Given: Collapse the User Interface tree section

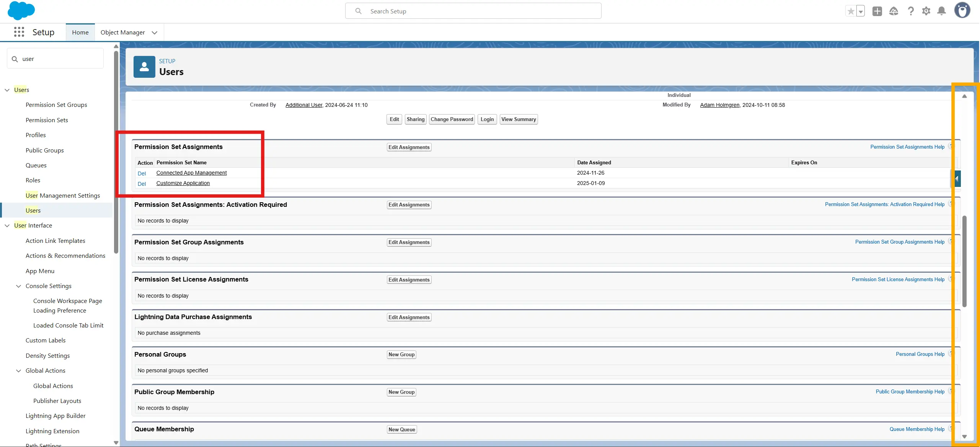Looking at the screenshot, I should pos(7,226).
